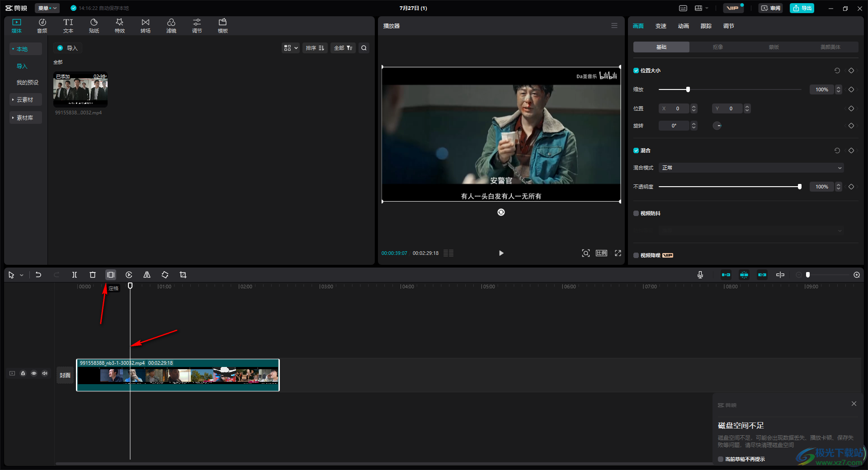Mute the video track audio

45,373
